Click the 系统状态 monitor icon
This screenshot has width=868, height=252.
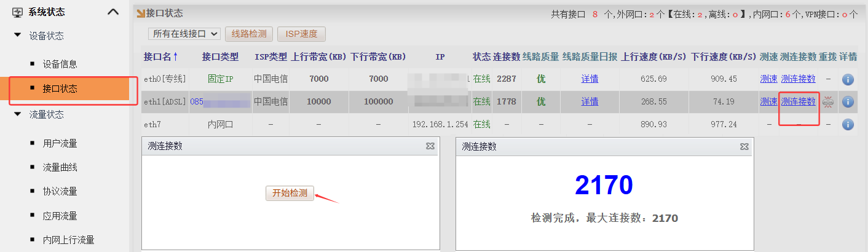(x=17, y=12)
